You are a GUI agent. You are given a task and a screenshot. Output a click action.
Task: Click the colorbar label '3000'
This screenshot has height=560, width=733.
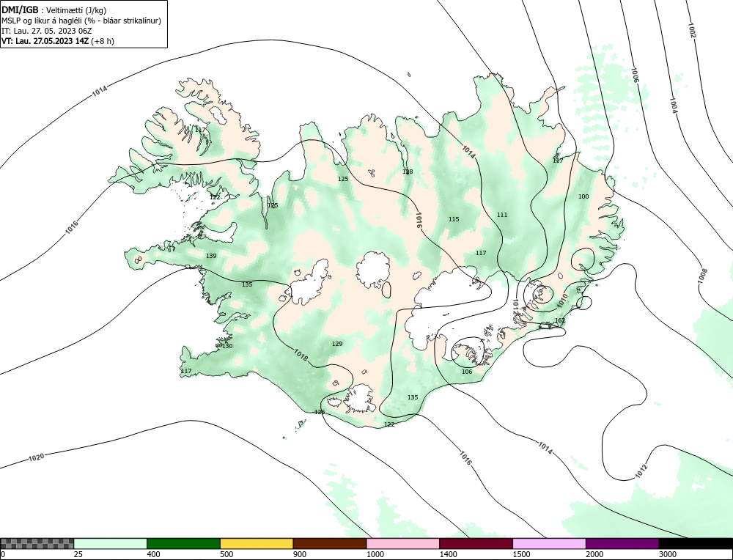coord(668,554)
